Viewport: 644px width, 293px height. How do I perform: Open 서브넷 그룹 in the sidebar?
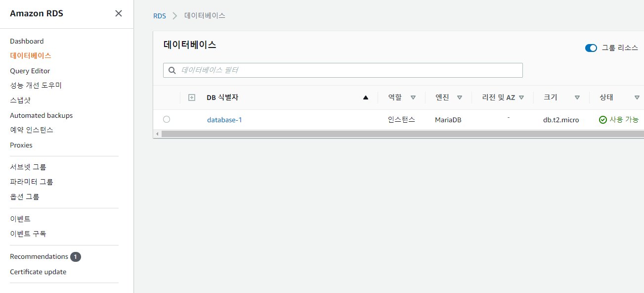tap(28, 167)
